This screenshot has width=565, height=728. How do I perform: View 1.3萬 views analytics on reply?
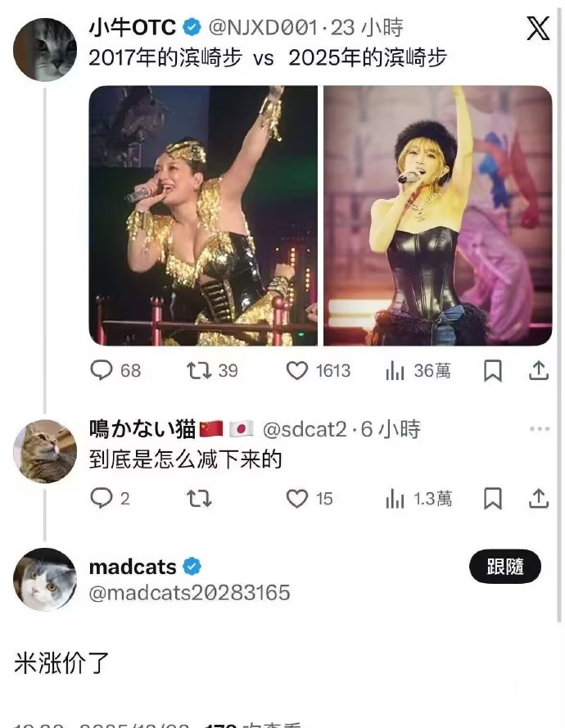418,498
